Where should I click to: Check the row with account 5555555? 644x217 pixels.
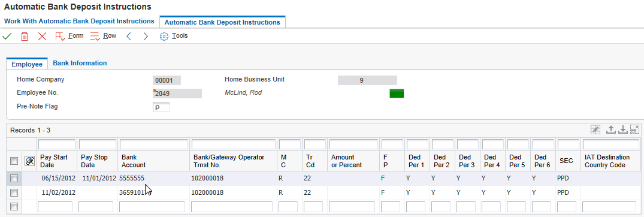[x=14, y=179]
